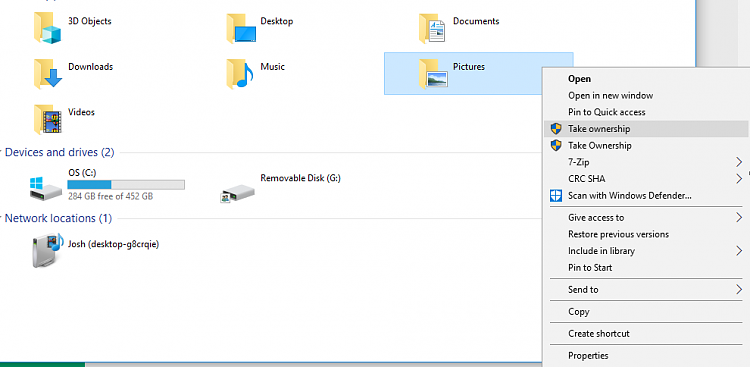Select the OS (C:) drive icon
The height and width of the screenshot is (367, 750).
pyautogui.click(x=45, y=188)
